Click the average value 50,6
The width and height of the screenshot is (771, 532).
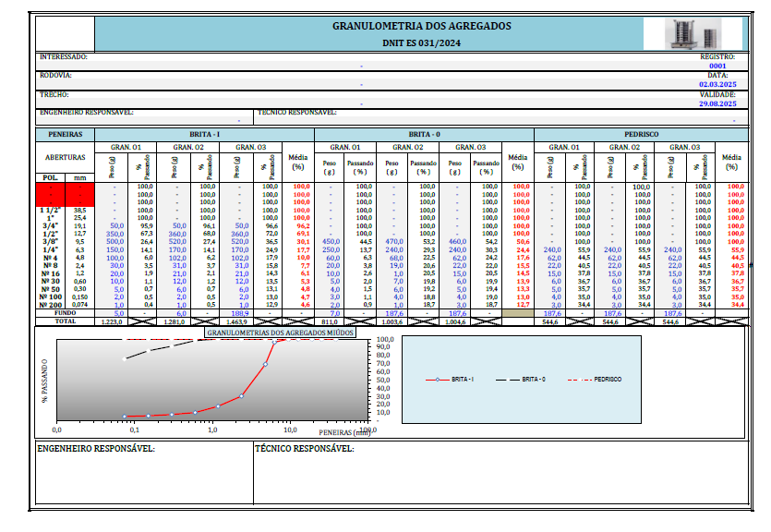coord(523,242)
